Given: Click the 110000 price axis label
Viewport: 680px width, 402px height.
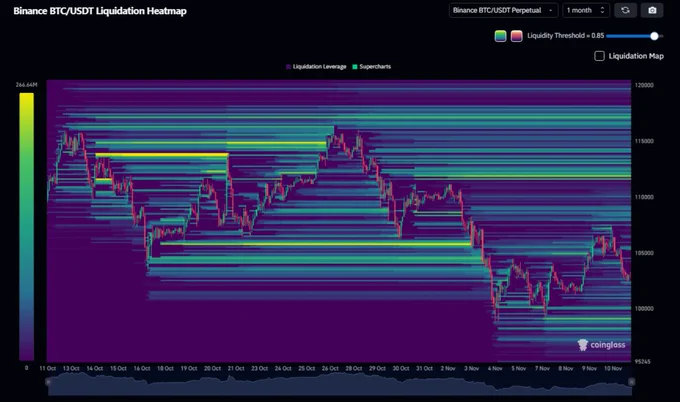Looking at the screenshot, I should [644, 197].
